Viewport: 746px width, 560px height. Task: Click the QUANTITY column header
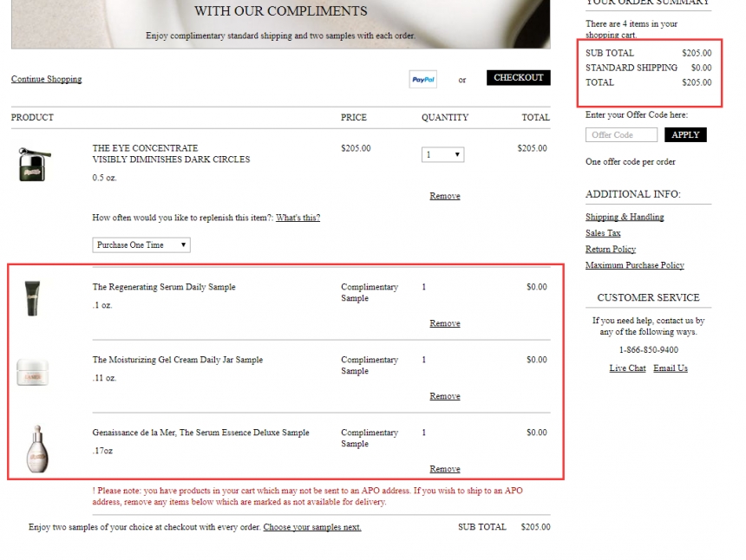[445, 117]
